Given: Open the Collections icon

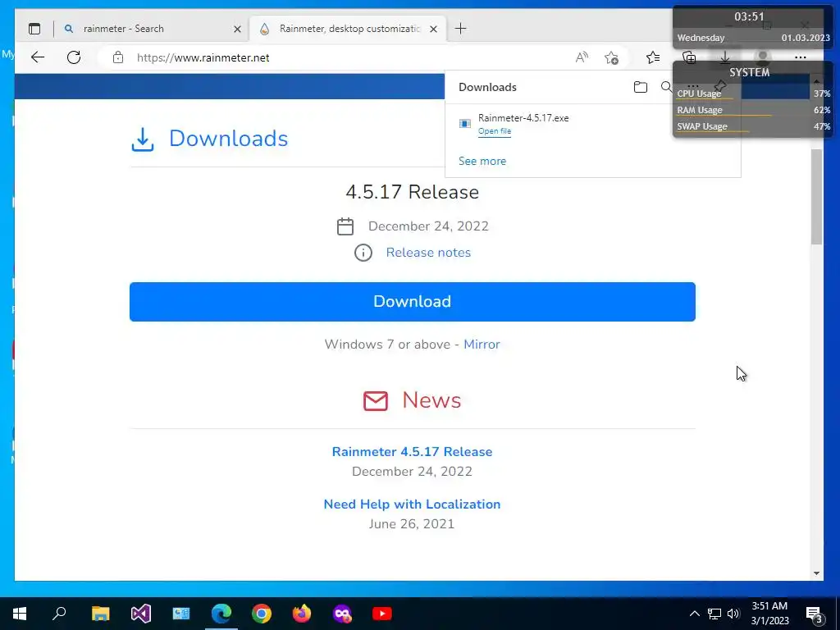Looking at the screenshot, I should pos(689,57).
